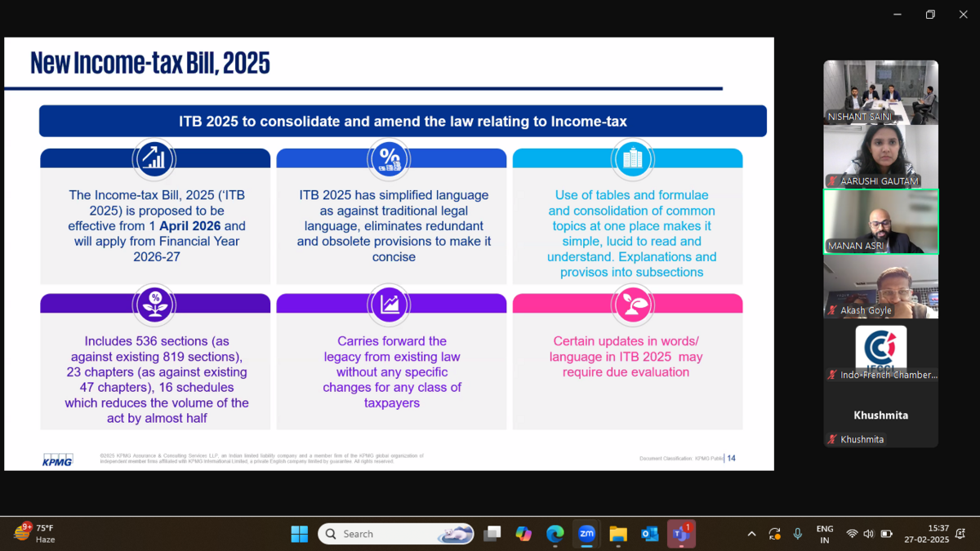Screen dimensions: 980x551
Task: Open Microsoft Teams taskbar icon
Action: pos(681,534)
